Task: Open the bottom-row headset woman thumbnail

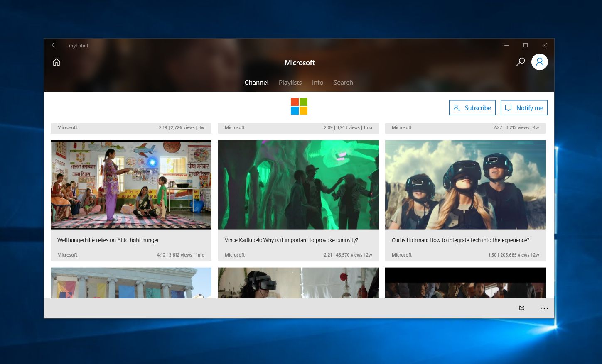Action: click(298, 283)
